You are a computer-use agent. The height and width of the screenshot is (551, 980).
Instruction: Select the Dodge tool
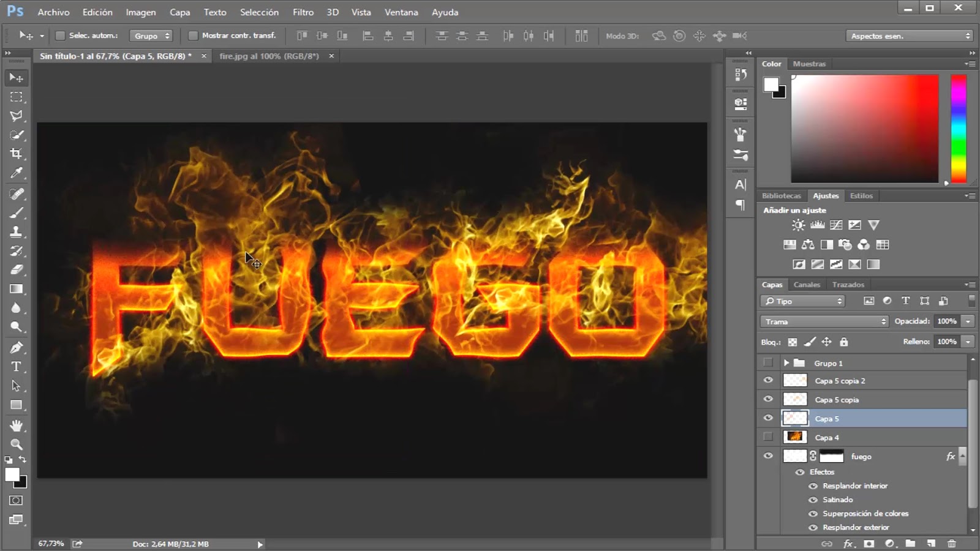click(17, 326)
